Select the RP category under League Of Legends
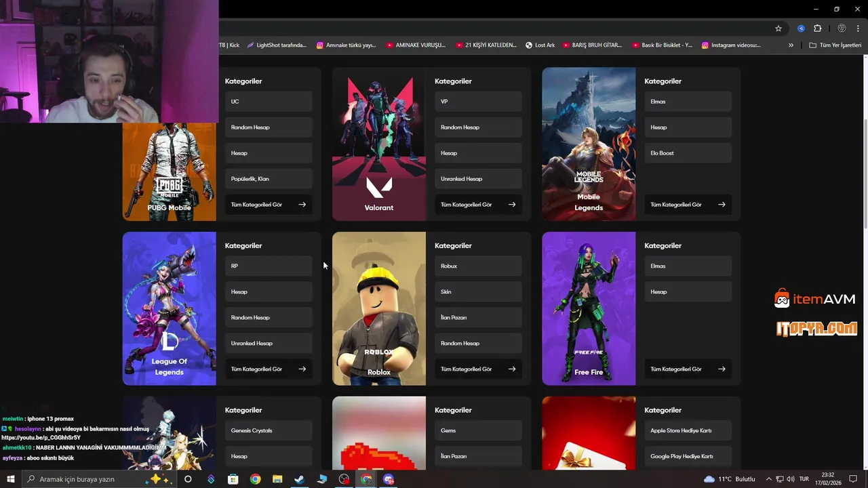 (269, 266)
